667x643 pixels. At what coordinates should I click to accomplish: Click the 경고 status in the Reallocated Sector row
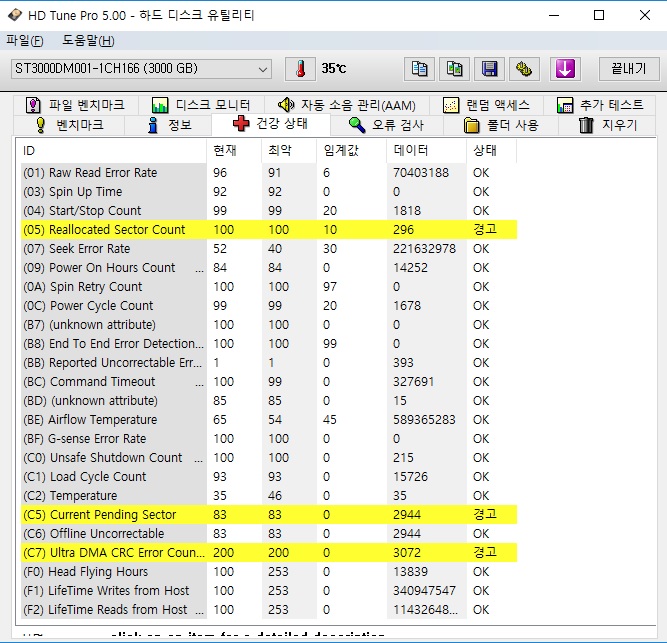[x=485, y=230]
